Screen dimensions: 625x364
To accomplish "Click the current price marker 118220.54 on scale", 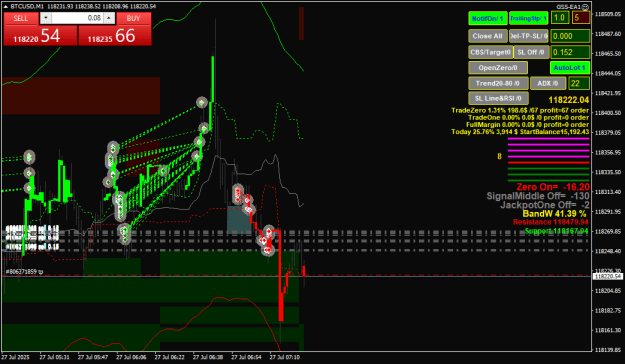I will point(607,276).
